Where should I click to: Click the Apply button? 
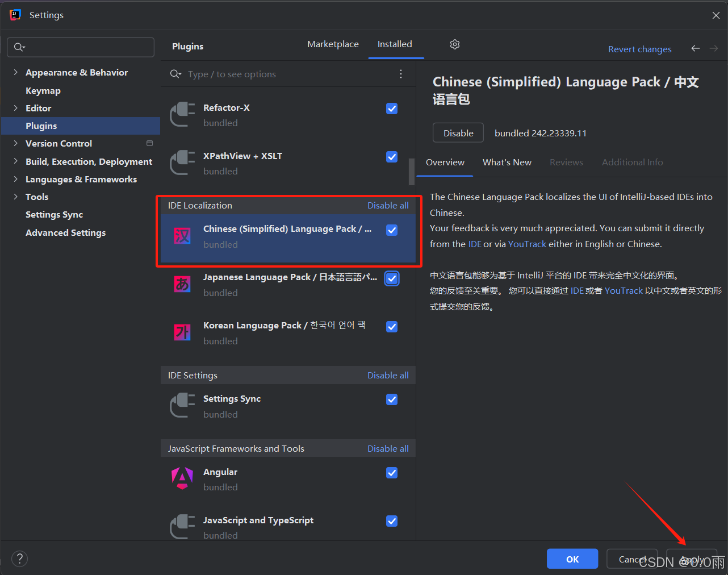692,559
